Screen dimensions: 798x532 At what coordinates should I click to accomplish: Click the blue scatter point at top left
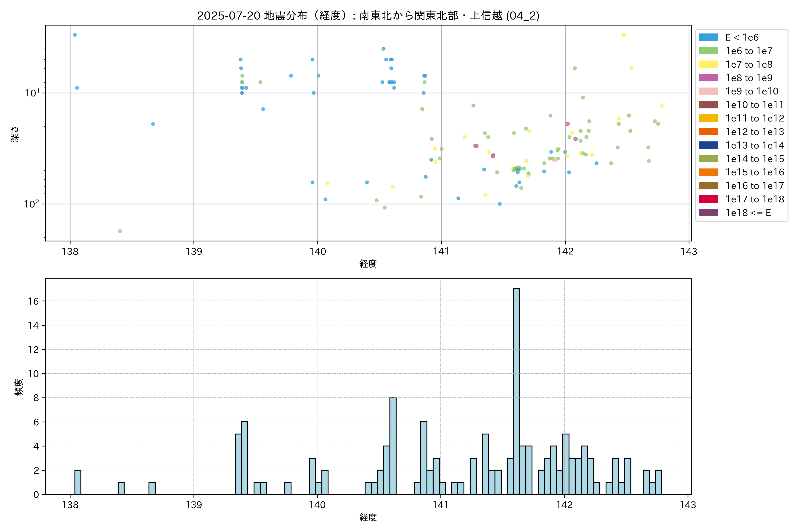[x=75, y=35]
